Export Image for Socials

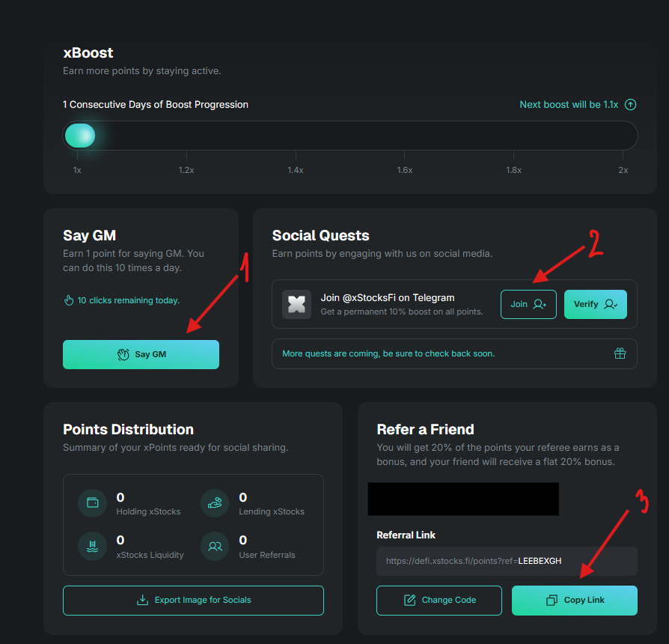pyautogui.click(x=193, y=600)
